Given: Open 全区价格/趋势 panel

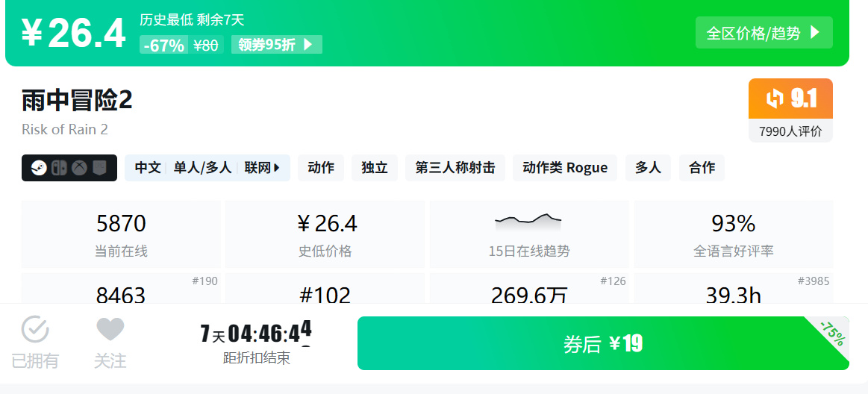Looking at the screenshot, I should [764, 33].
